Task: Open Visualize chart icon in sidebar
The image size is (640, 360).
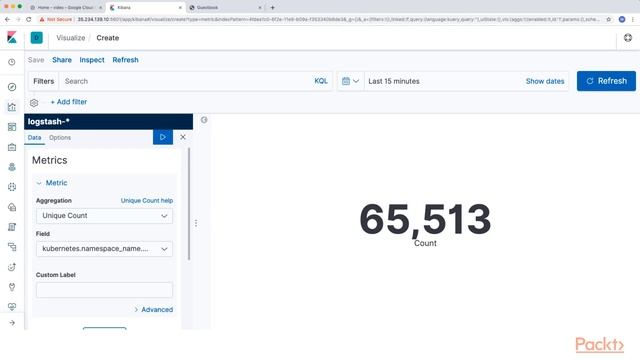Action: (12, 107)
